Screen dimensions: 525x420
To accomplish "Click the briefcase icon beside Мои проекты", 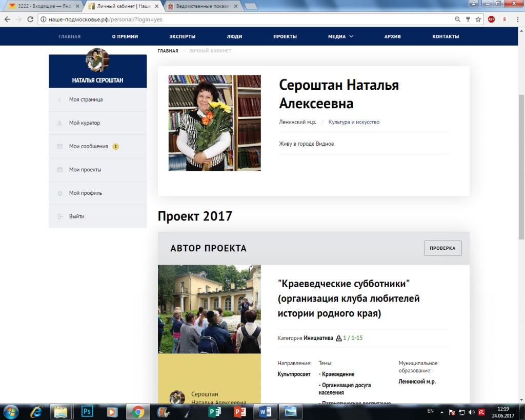I will 60,170.
